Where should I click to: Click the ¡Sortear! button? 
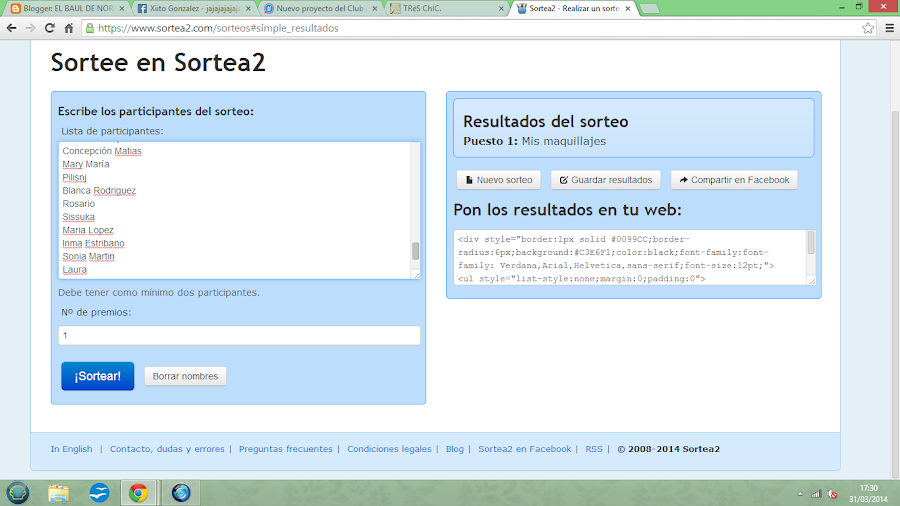tap(98, 376)
